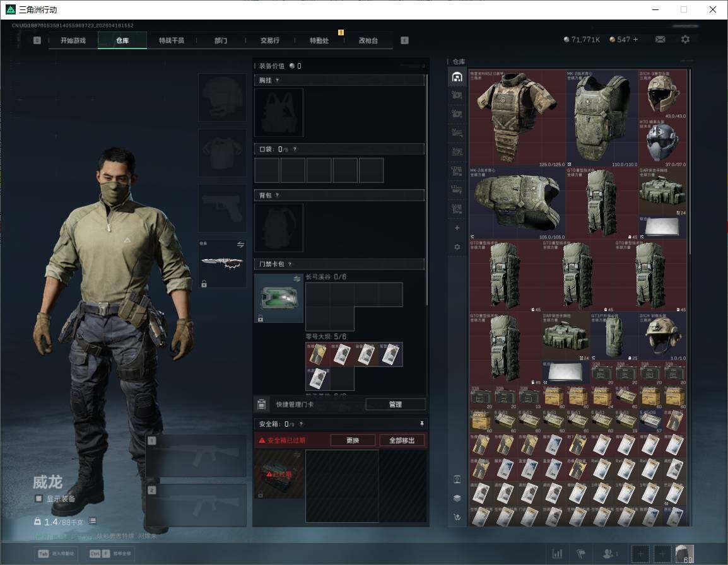Click the 管理 button for keycards
The height and width of the screenshot is (565, 728).
coord(395,404)
